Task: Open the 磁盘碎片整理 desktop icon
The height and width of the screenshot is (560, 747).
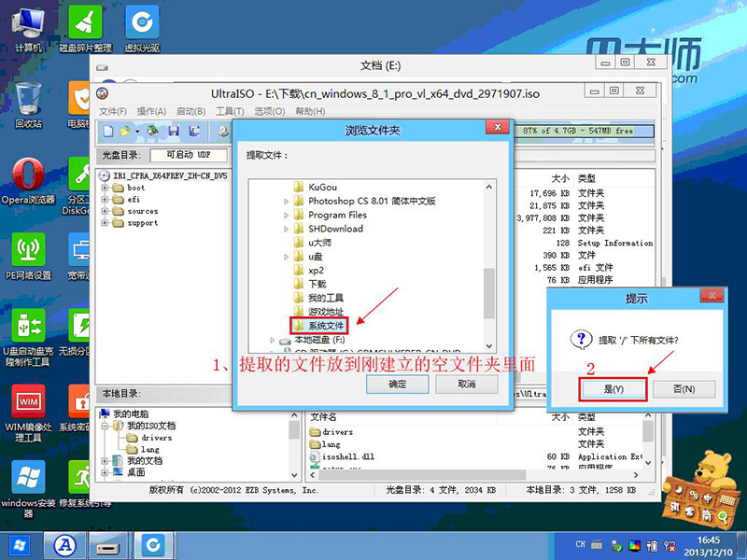Action: point(85,30)
